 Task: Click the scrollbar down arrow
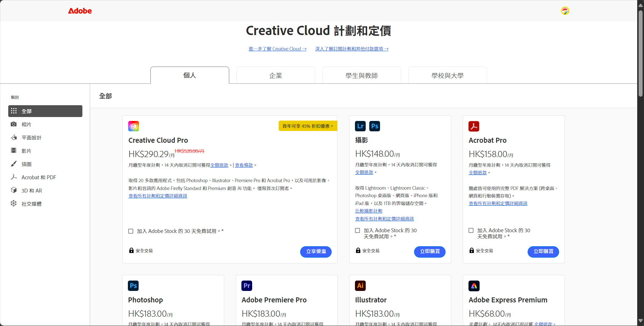640,321
